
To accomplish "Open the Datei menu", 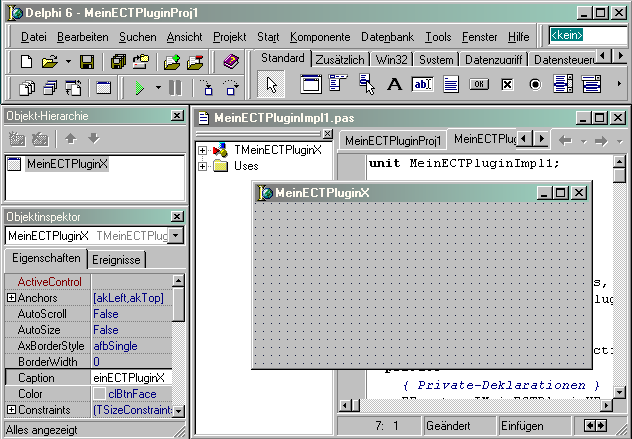I will click(x=34, y=37).
